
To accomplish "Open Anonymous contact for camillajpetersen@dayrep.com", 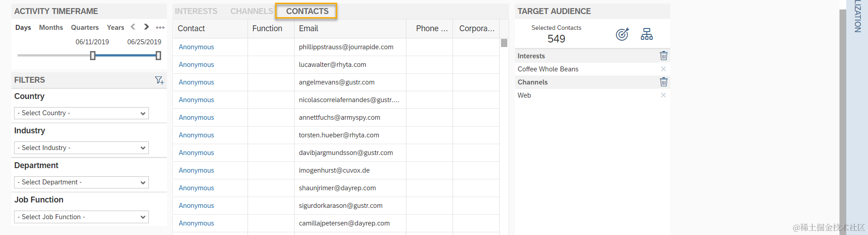I will coord(196,223).
